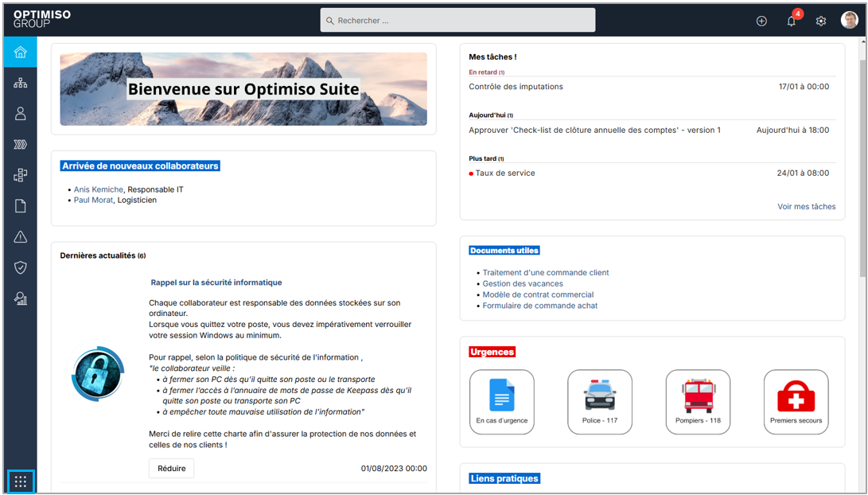The image size is (868, 495).
Task: Open Anis Kemiche's profile link
Action: coord(99,189)
